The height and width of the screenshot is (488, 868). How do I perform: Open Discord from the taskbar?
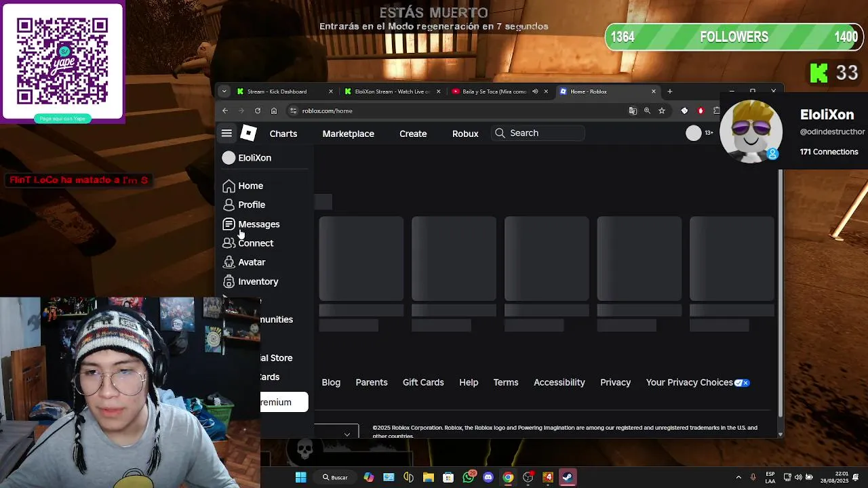[488, 477]
